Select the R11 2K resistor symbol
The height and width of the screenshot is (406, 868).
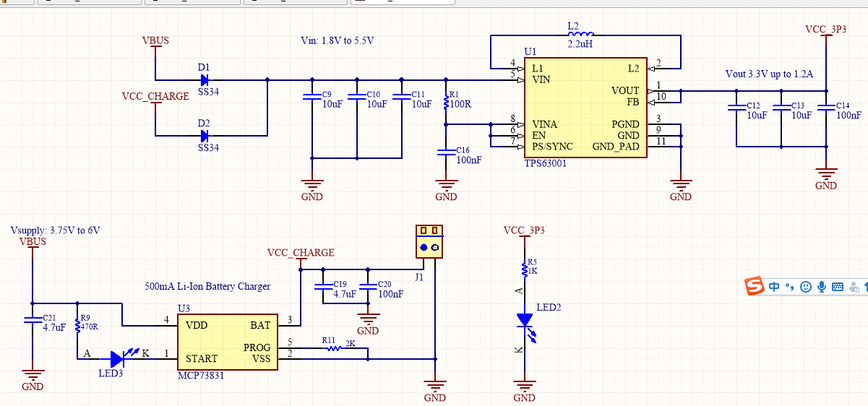(333, 348)
